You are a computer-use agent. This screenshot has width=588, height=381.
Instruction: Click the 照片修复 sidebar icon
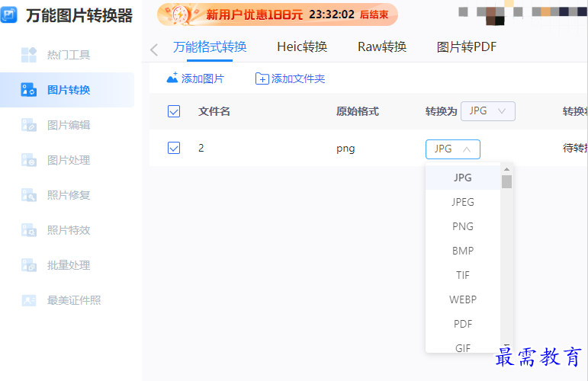tap(29, 195)
